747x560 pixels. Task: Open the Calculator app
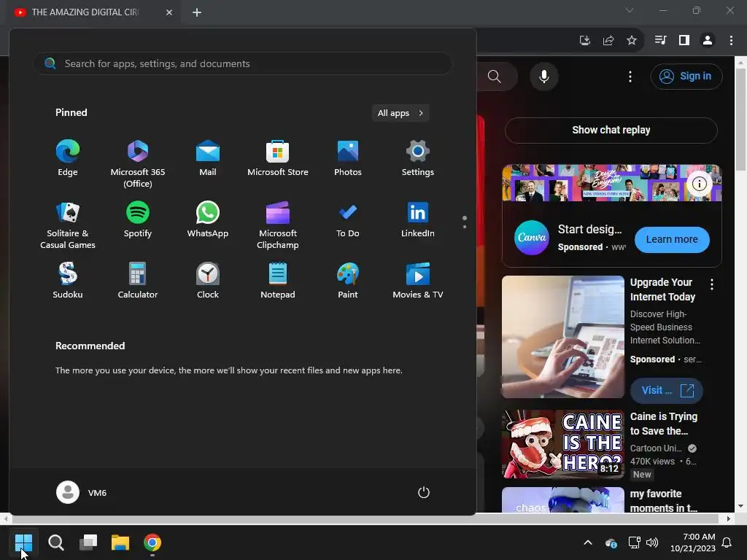(x=138, y=281)
